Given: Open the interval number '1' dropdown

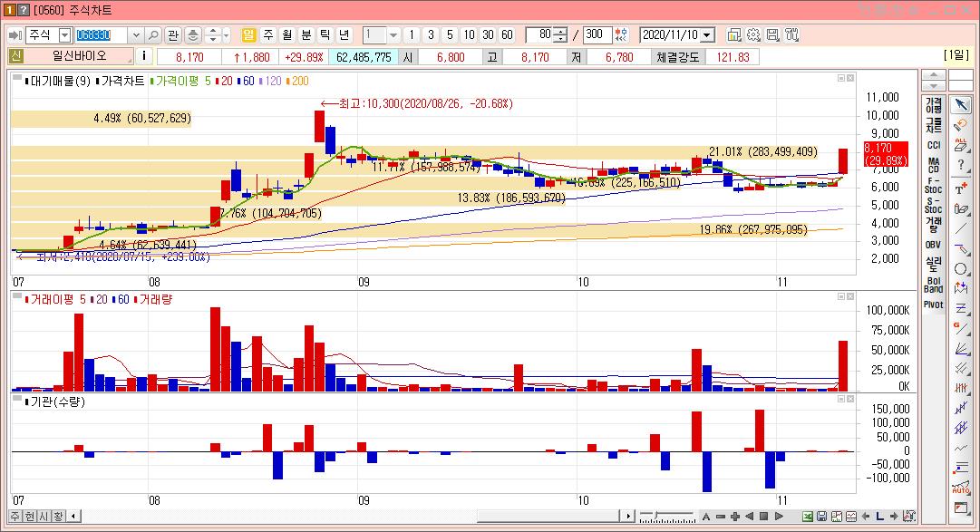Looking at the screenshot, I should [393, 35].
